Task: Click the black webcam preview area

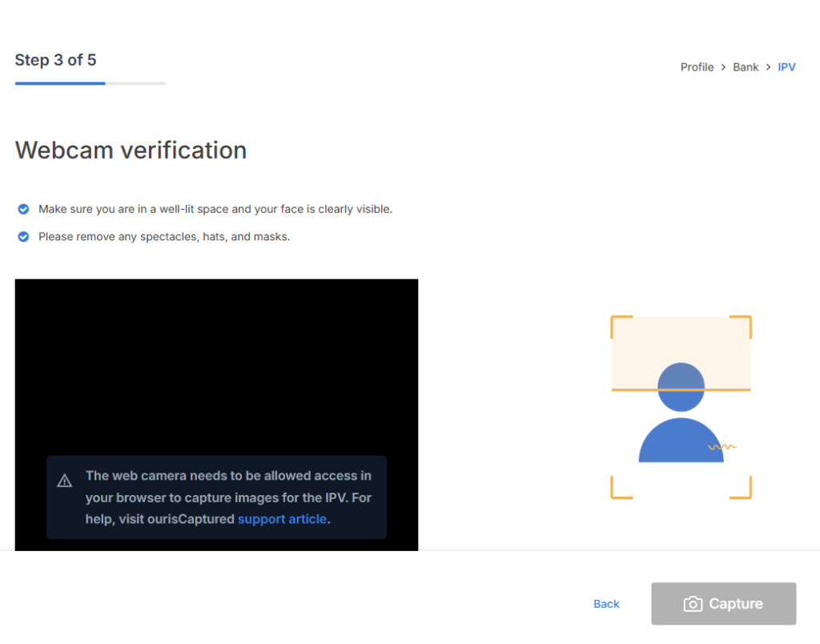Action: 216,360
